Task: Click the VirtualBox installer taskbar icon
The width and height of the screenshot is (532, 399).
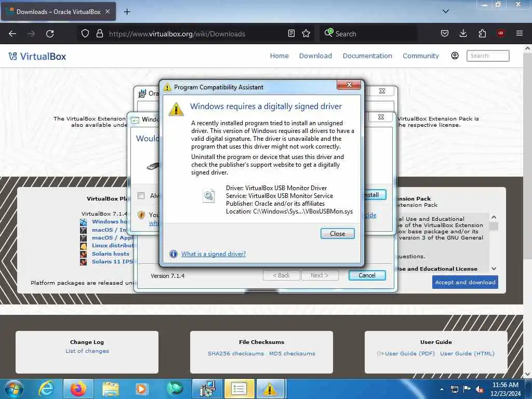Action: click(x=207, y=389)
